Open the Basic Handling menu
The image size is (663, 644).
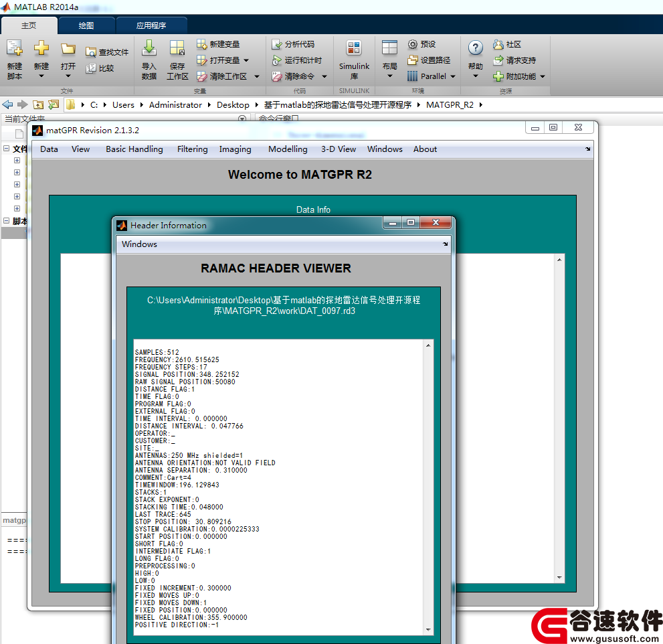(134, 149)
